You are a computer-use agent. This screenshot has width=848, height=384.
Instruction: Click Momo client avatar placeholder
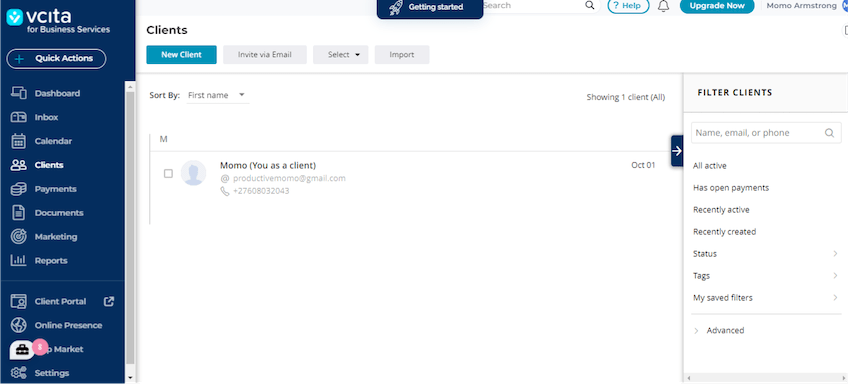(194, 173)
